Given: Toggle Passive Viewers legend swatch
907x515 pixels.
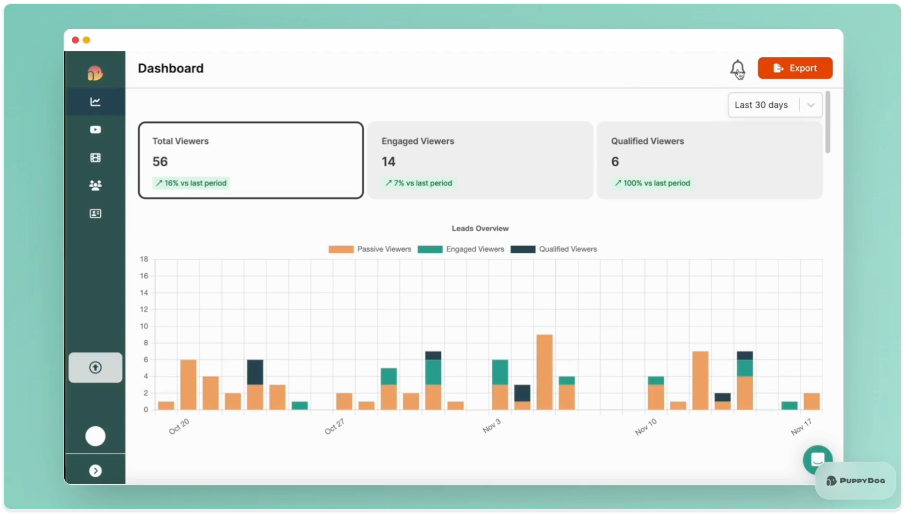Looking at the screenshot, I should (x=341, y=249).
